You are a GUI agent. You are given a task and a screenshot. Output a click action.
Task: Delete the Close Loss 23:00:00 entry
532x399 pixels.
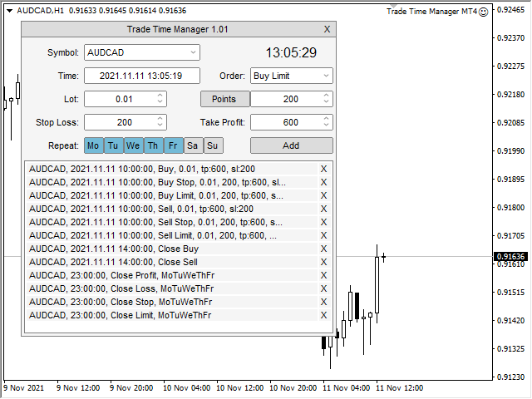[x=323, y=288]
